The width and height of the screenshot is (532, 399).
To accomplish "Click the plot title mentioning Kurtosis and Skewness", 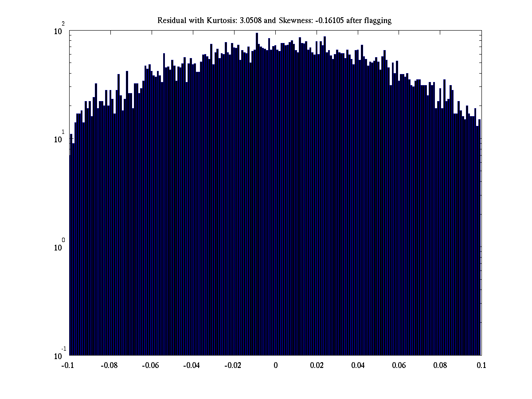I will (x=274, y=20).
